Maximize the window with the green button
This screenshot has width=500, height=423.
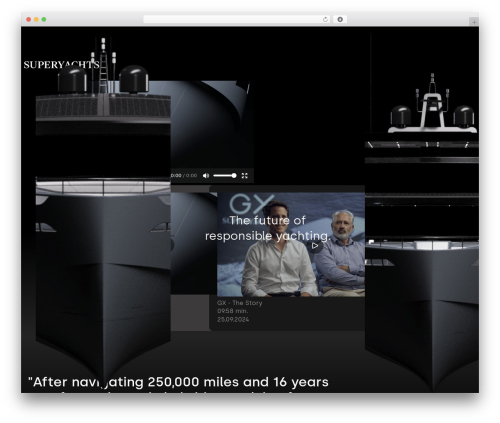tap(44, 20)
